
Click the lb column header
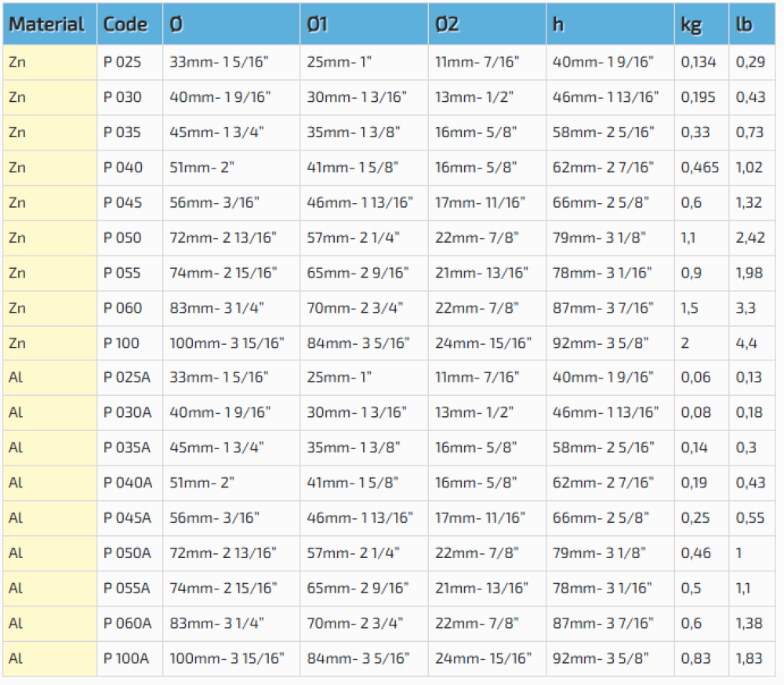744,24
